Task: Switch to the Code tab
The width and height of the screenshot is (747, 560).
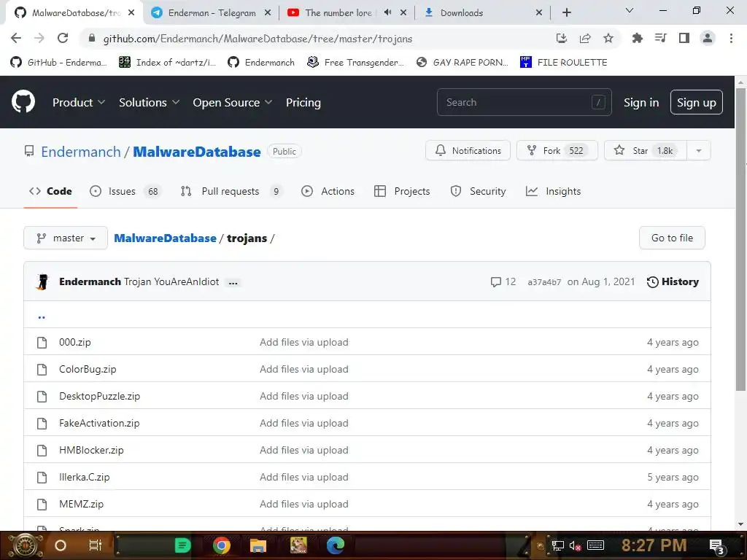Action: tap(50, 192)
